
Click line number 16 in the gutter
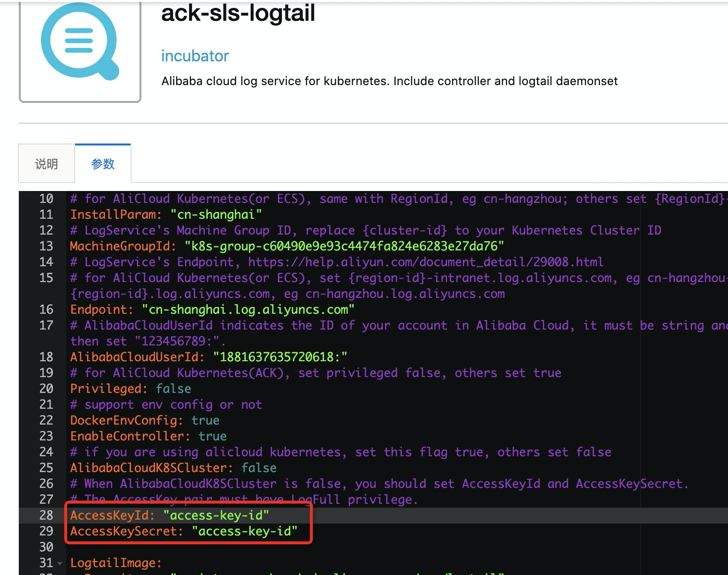click(x=46, y=309)
